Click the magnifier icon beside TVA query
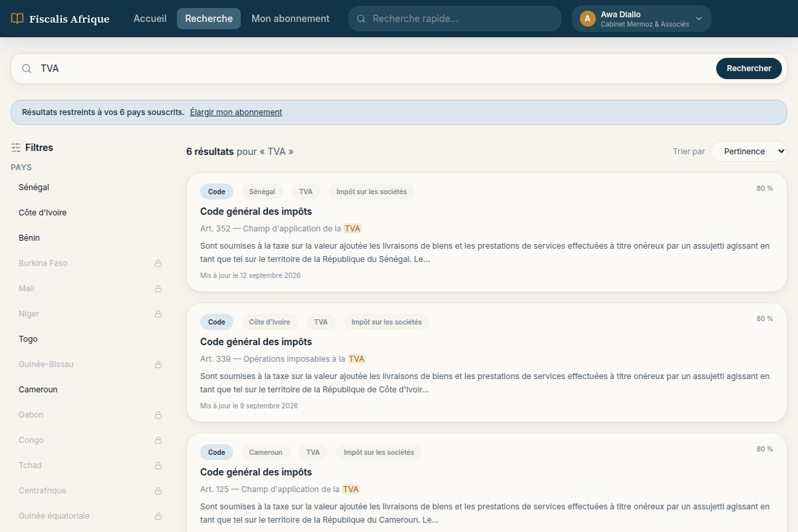This screenshot has width=798, height=532. [27, 68]
